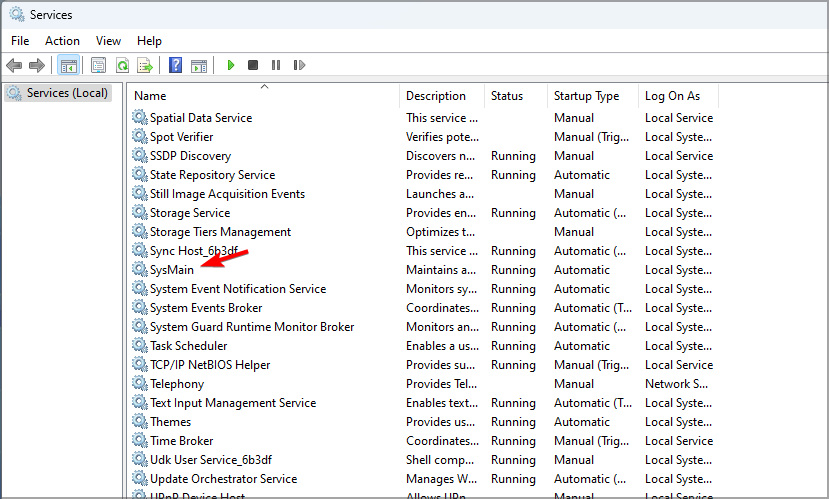The image size is (829, 499).
Task: Click the Back arrow toolbar icon
Action: click(x=14, y=66)
